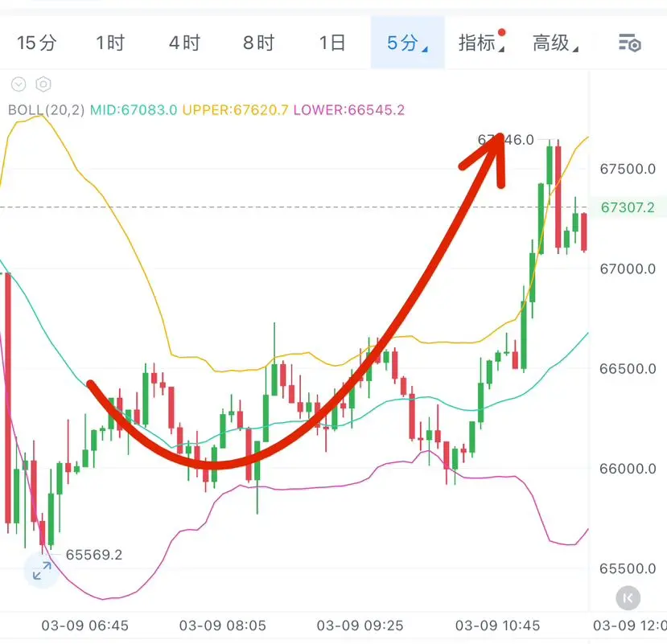
Task: Click the current price tag 67307.2
Action: [628, 207]
